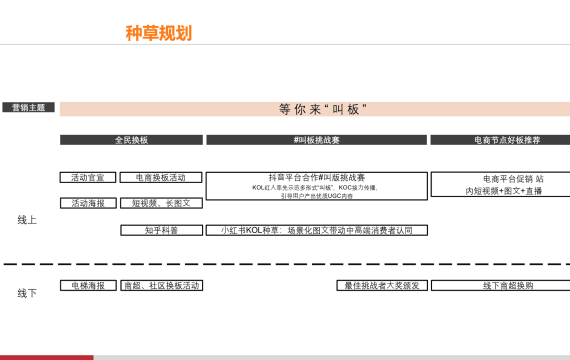Click the 电梯海报 box
The image size is (570, 360).
[88, 285]
